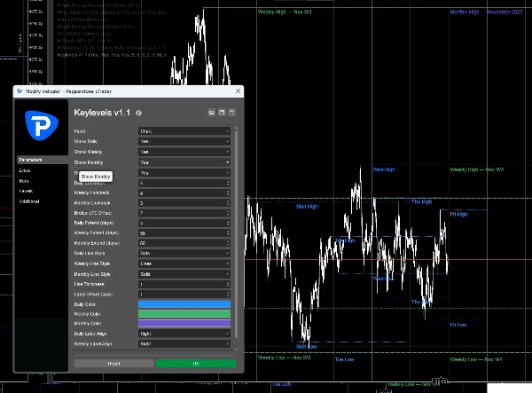This screenshot has height=393, width=532.
Task: Click 'Weekly Low — Nov W4' chart label
Action: coord(476,359)
